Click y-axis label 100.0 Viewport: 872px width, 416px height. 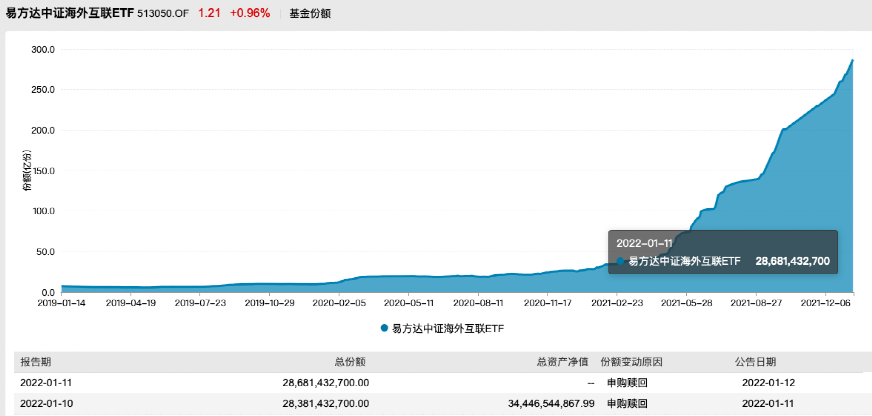coord(43,211)
